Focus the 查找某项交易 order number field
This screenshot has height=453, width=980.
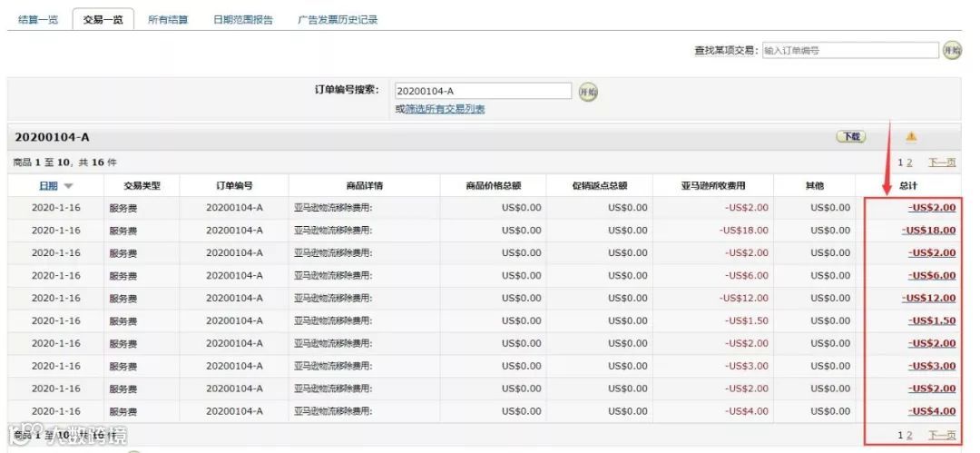(850, 51)
